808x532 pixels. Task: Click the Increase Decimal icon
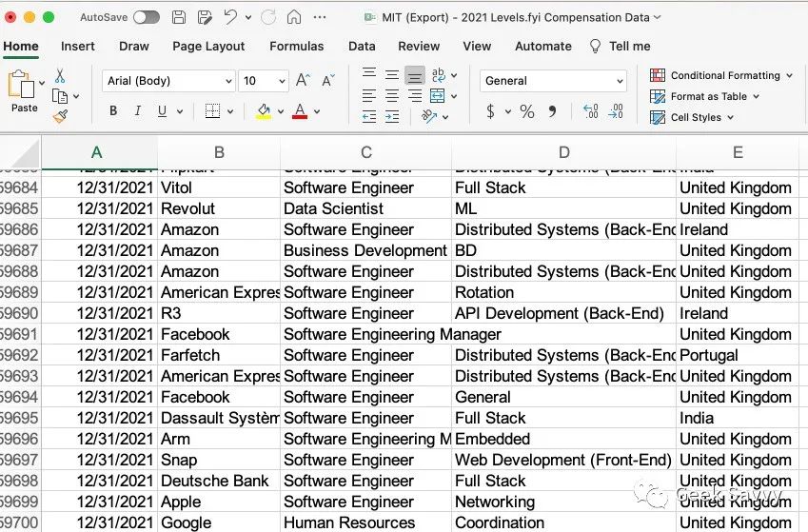tap(591, 111)
